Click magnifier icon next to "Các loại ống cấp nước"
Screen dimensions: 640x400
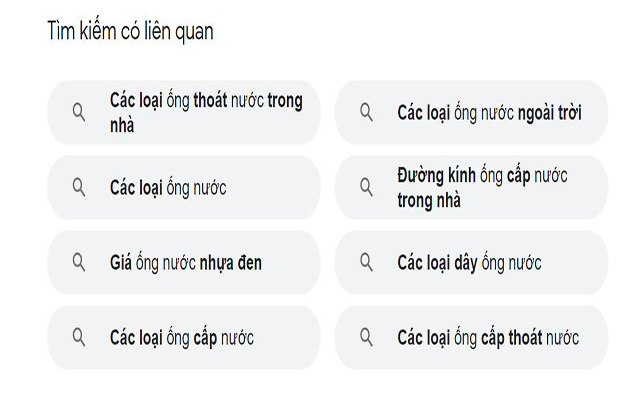79,338
